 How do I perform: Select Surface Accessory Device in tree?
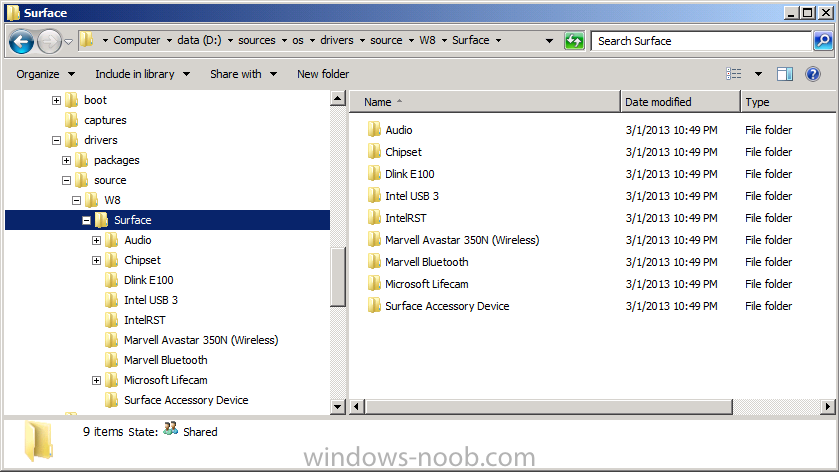pos(186,400)
